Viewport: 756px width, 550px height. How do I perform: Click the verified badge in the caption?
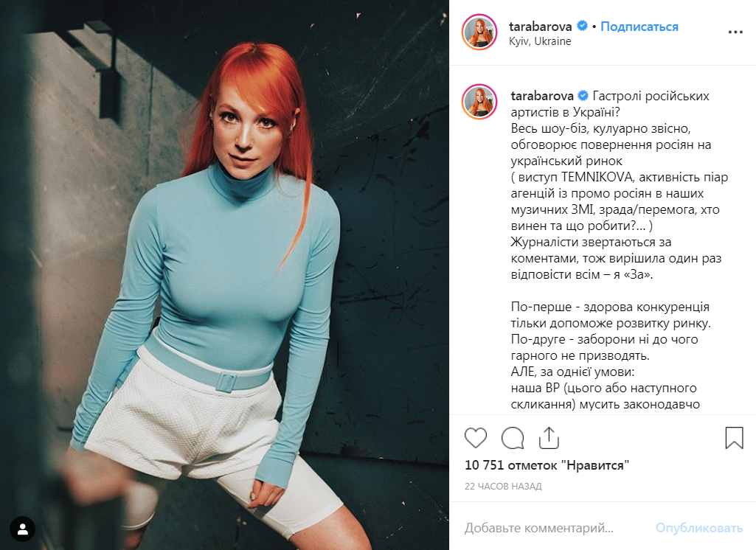(583, 95)
